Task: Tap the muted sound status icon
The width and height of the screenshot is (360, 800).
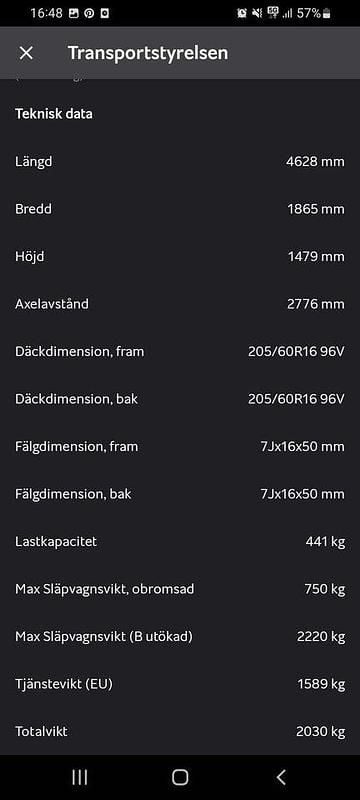Action: coord(257,14)
